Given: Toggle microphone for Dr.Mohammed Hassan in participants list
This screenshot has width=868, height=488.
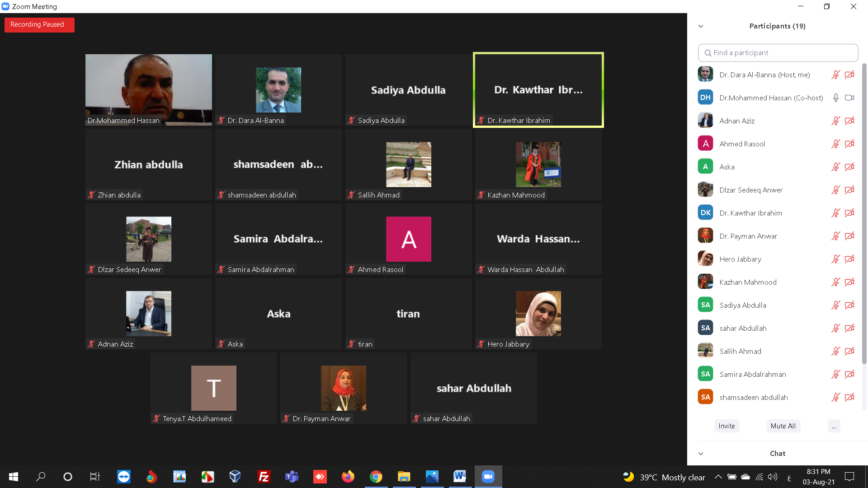Looking at the screenshot, I should click(835, 98).
